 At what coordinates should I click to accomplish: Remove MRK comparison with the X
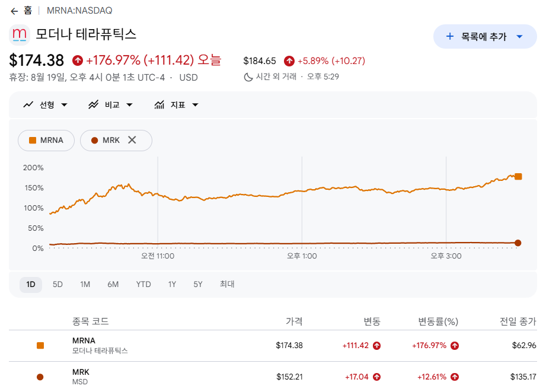pos(132,140)
